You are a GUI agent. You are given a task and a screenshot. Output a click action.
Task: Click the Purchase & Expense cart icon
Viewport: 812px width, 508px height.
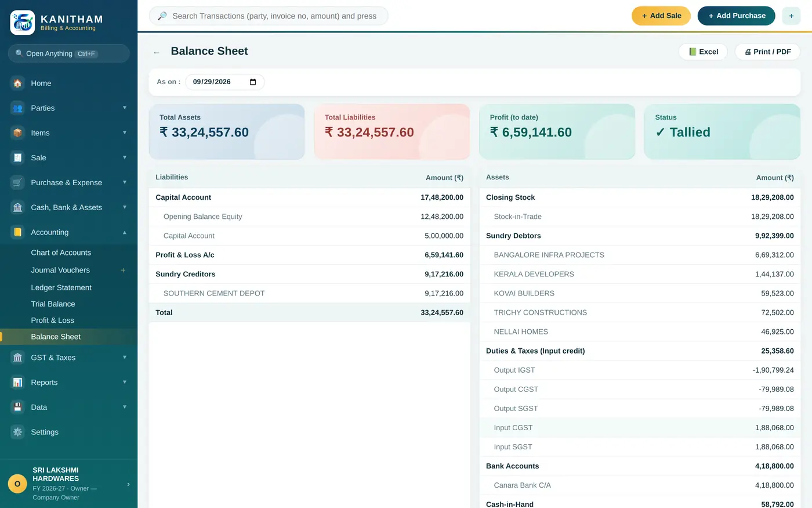pos(18,182)
